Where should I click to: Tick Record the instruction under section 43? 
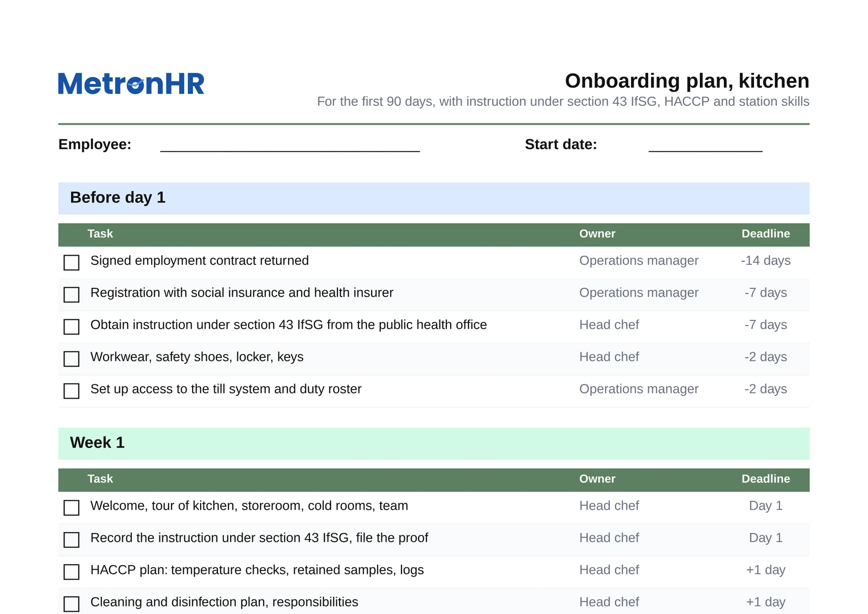tap(72, 540)
